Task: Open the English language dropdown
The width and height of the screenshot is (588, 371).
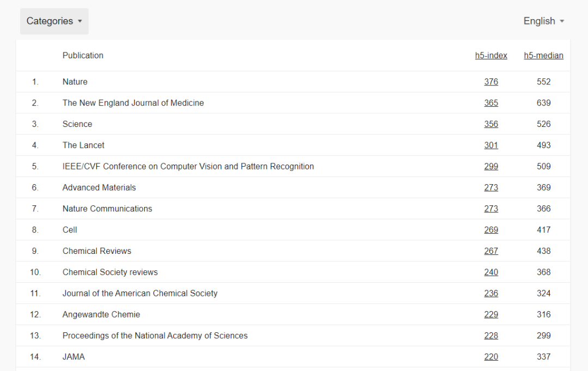Action: 544,21
